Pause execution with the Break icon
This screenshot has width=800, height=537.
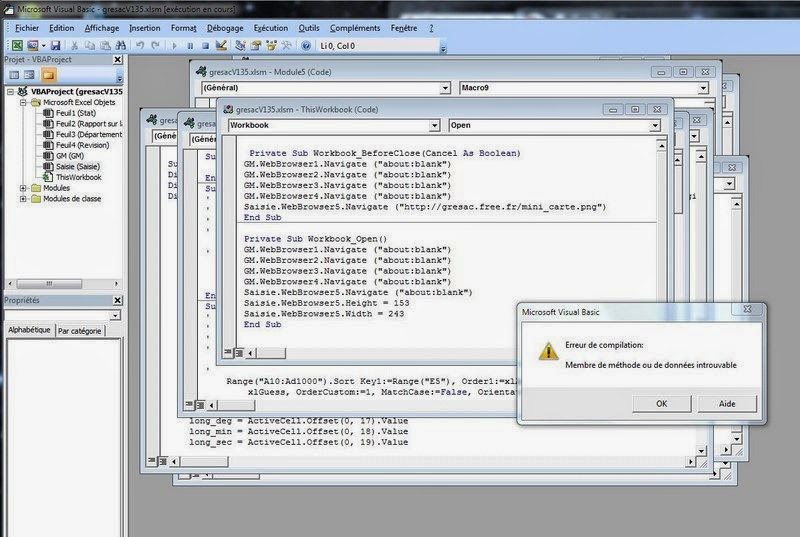[x=190, y=46]
